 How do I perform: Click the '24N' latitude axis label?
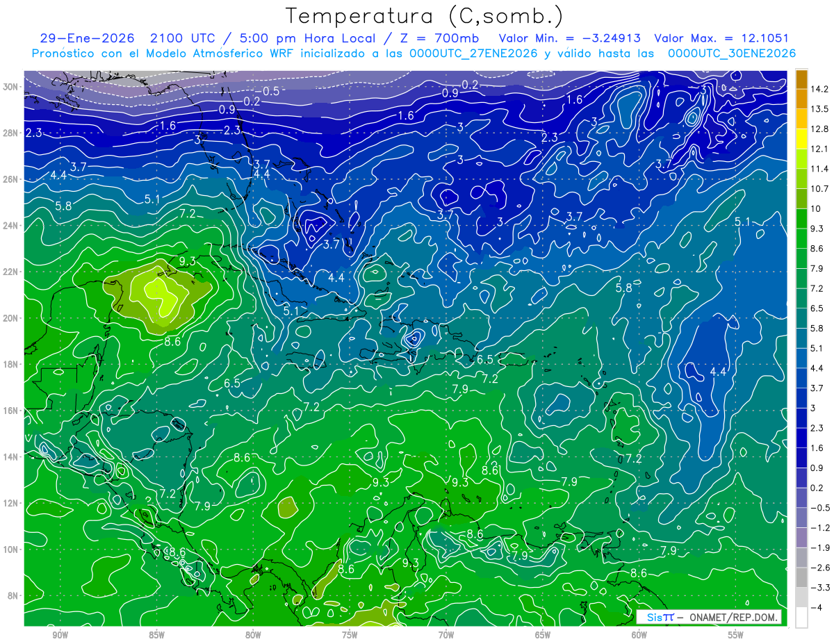(x=11, y=226)
